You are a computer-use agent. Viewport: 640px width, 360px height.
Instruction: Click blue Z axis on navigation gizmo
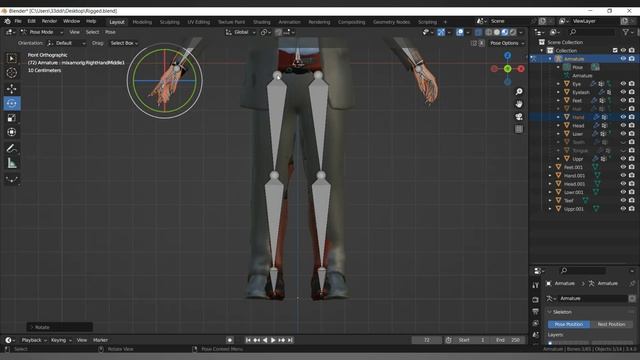507,55
